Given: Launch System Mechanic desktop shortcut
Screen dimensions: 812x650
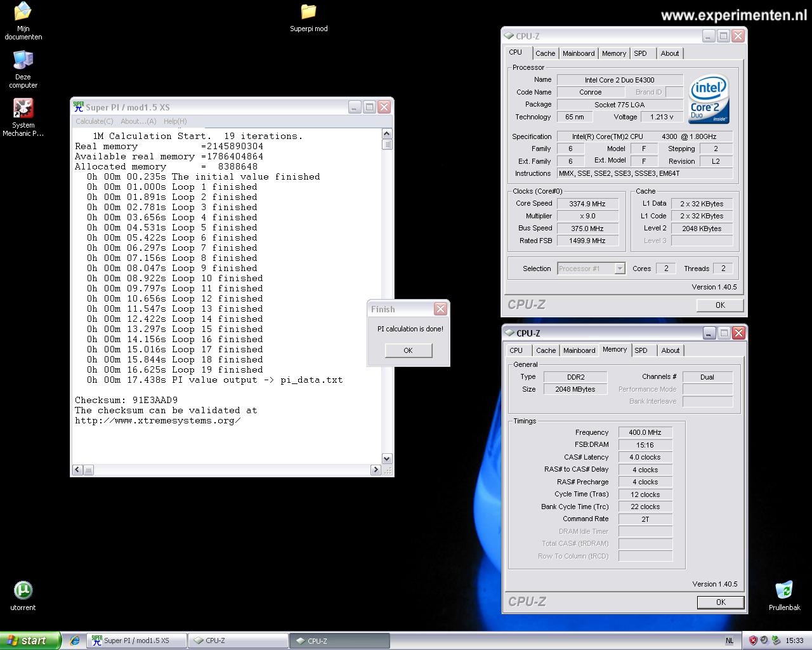Looking at the screenshot, I should (23, 117).
